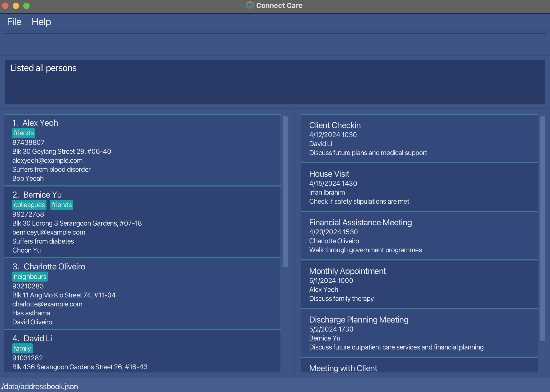The width and height of the screenshot is (550, 392).
Task: Click date 5/2/2024 1730
Action: [331, 329]
